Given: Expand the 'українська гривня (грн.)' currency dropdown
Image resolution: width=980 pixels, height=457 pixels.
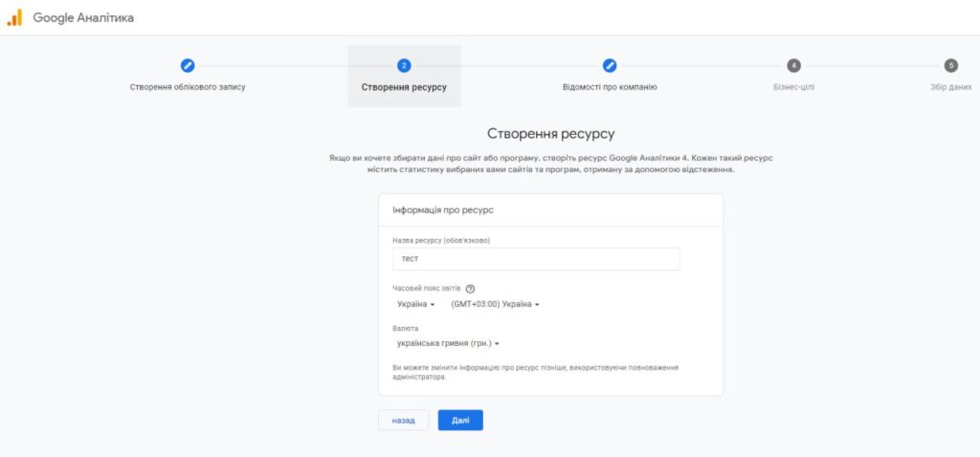Looking at the screenshot, I should [x=450, y=344].
